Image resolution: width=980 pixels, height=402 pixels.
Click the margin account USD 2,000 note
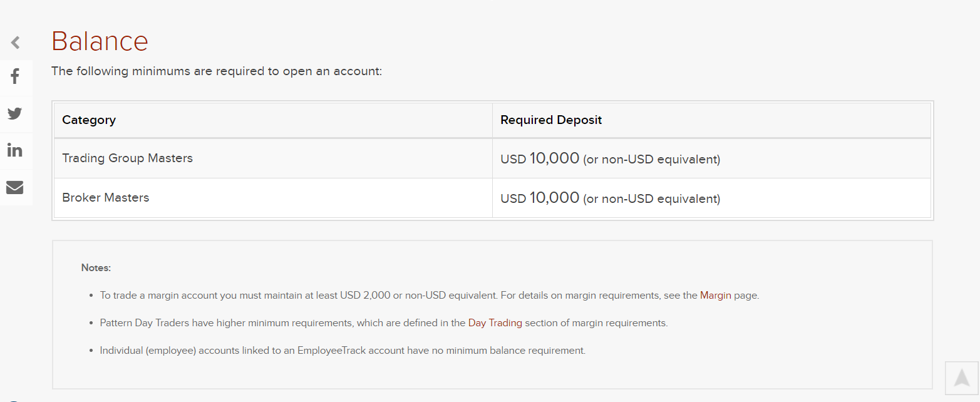(430, 296)
